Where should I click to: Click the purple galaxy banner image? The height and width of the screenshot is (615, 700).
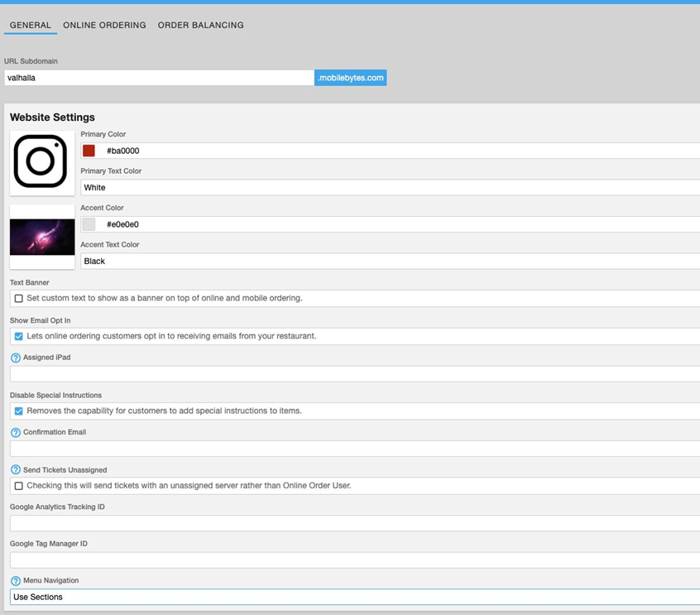[x=42, y=237]
